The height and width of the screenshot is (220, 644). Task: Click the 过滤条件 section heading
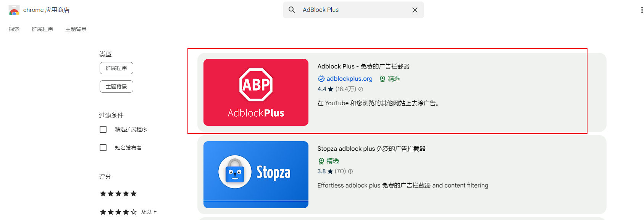(111, 115)
